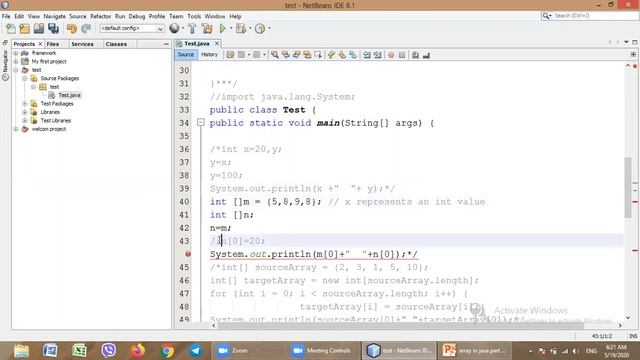
Task: Switch editor to History view
Action: pyautogui.click(x=209, y=55)
